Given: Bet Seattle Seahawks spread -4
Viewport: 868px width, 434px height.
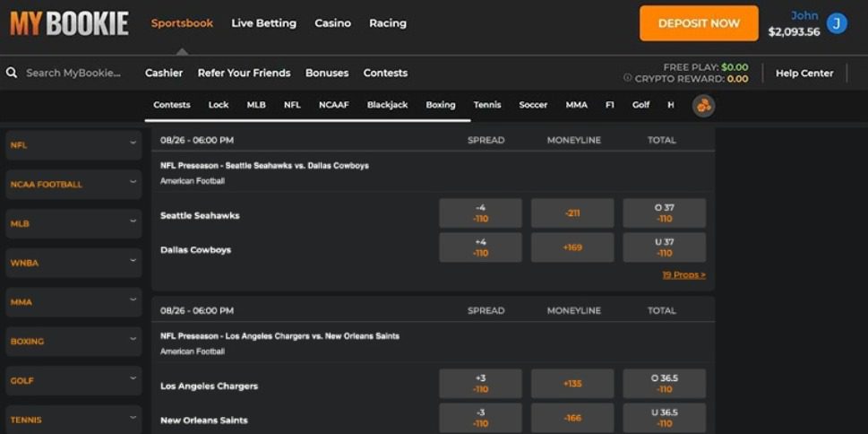Looking at the screenshot, I should [480, 213].
